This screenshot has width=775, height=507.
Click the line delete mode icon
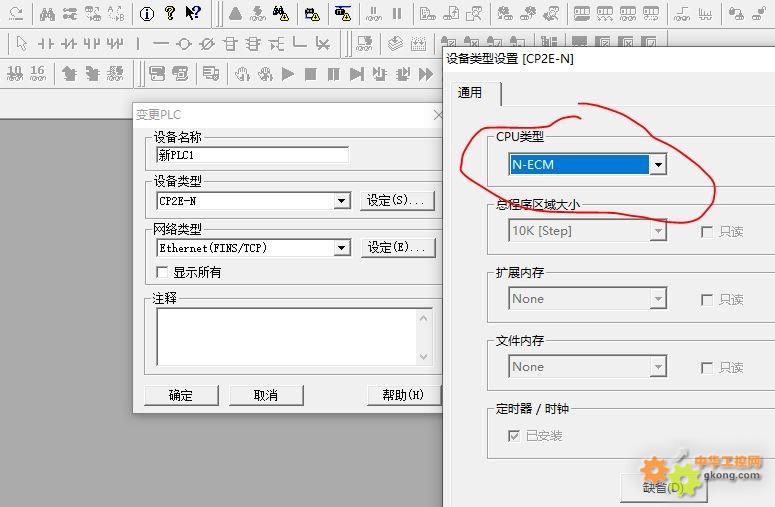coord(322,44)
